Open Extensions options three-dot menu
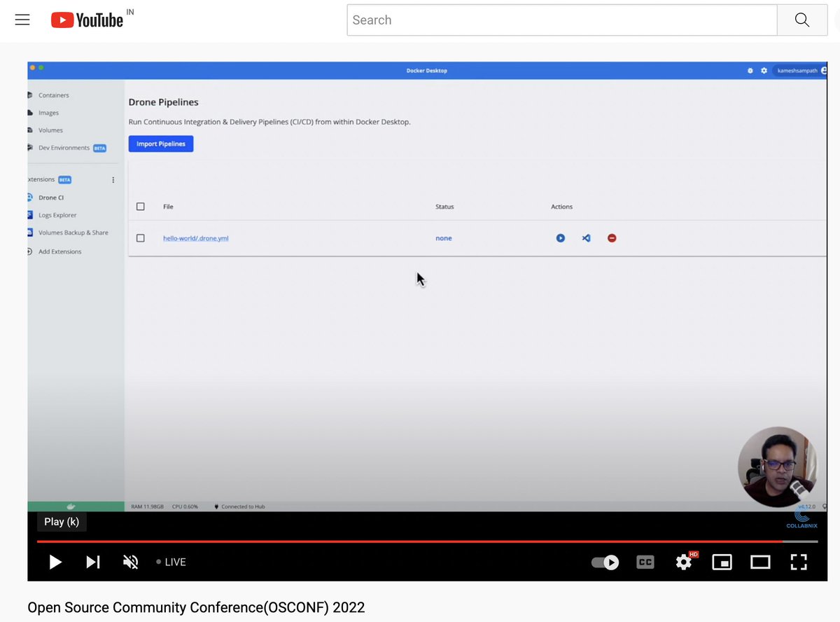Screen dimensions: 840x622 coord(113,180)
